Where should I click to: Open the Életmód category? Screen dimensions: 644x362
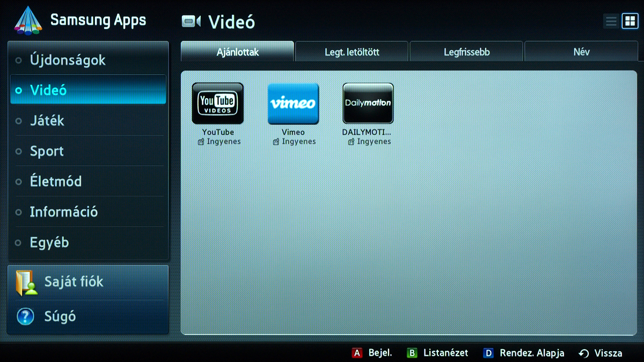88,181
